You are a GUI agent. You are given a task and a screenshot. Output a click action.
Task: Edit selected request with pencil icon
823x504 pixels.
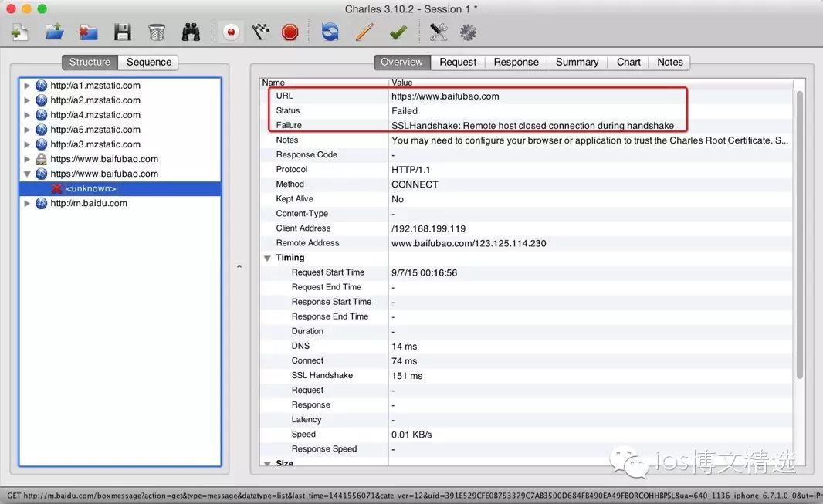click(364, 32)
